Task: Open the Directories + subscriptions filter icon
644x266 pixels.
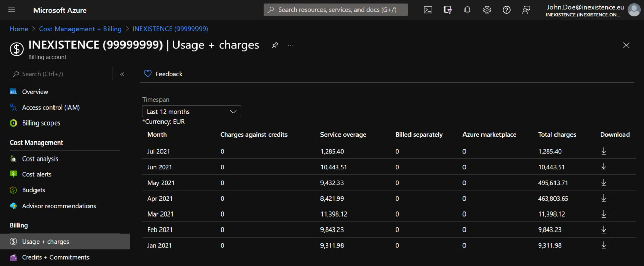Action: (x=448, y=10)
